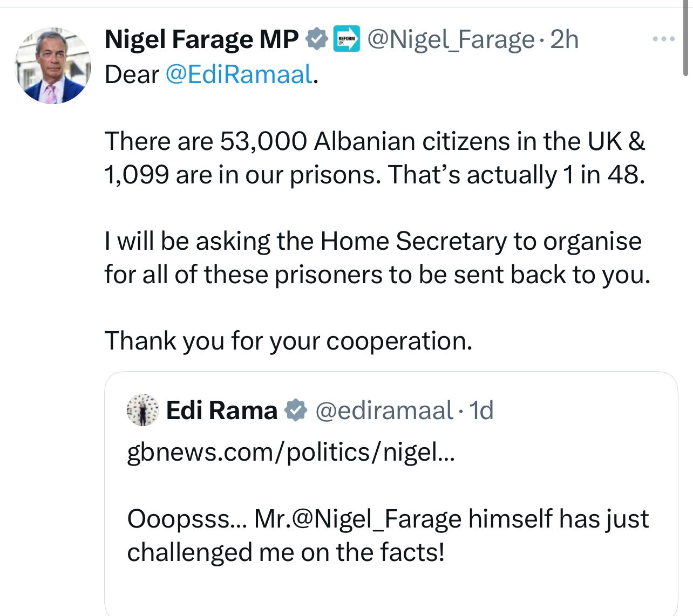The height and width of the screenshot is (616, 693).
Task: Click the verified badge next to Edi Rama
Action: point(296,410)
